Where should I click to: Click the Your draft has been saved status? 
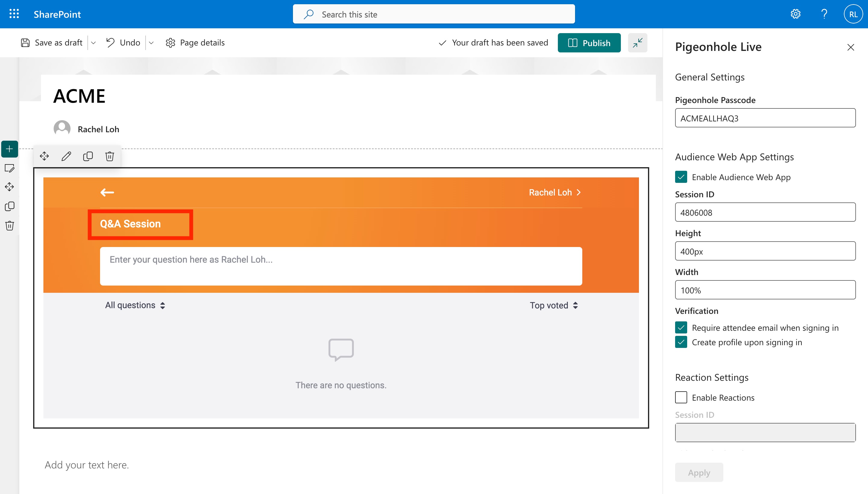[x=493, y=42]
